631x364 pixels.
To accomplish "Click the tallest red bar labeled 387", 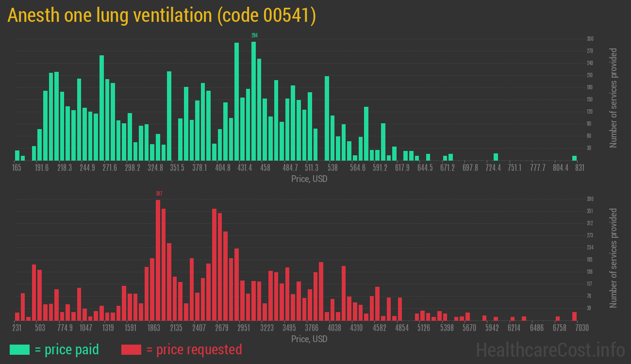I will [x=158, y=260].
